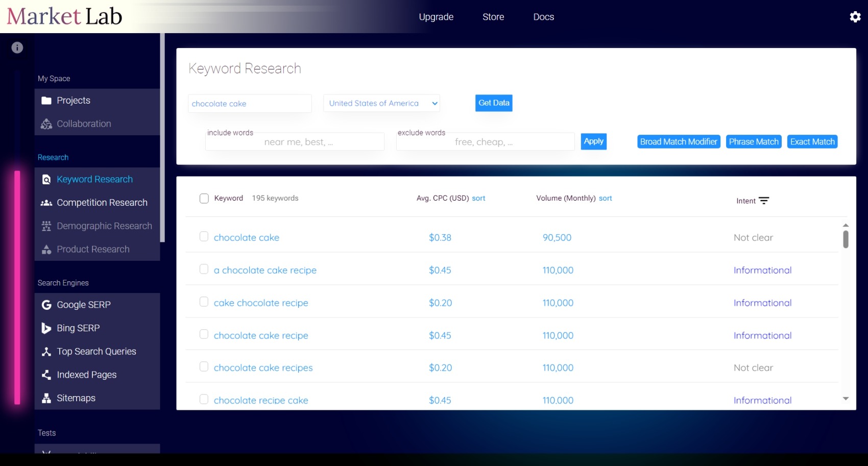868x466 pixels.
Task: Click the Get Data button
Action: tap(494, 103)
